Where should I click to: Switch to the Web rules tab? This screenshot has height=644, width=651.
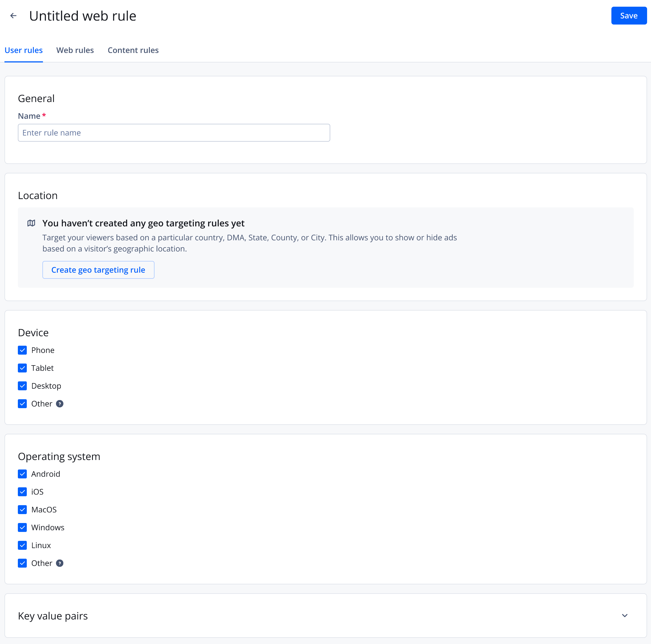(75, 50)
